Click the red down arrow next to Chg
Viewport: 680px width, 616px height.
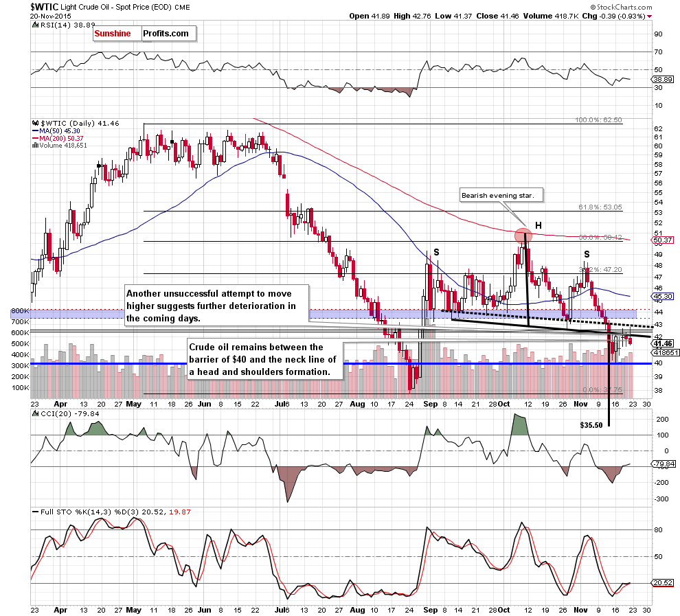(x=649, y=16)
